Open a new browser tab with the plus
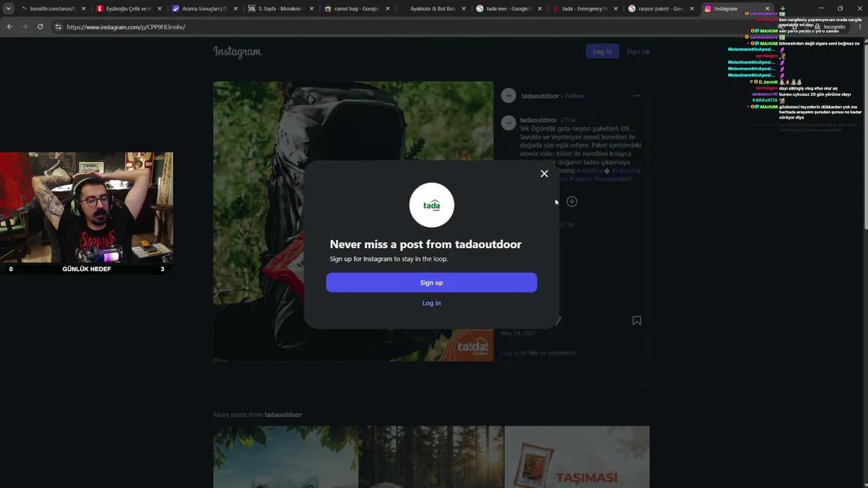 click(x=783, y=9)
